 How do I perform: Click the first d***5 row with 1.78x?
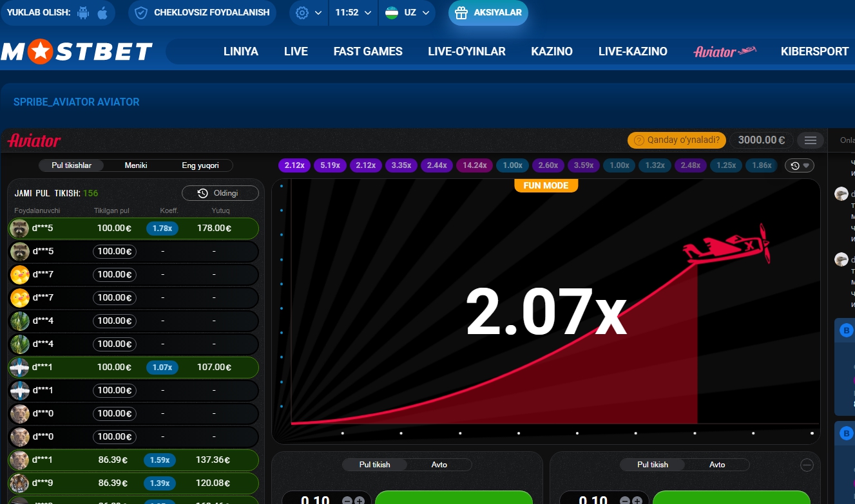pyautogui.click(x=133, y=228)
